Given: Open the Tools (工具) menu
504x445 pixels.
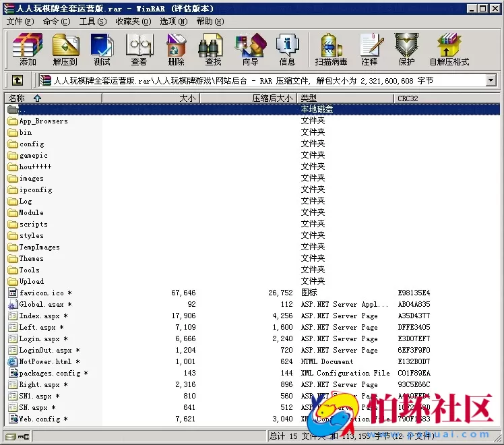Looking at the screenshot, I should (93, 22).
